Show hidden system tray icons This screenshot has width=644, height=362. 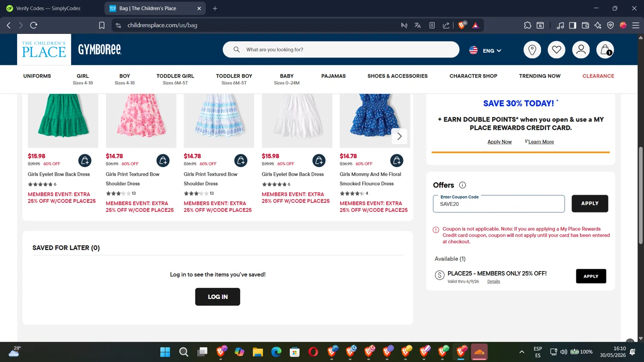522,352
